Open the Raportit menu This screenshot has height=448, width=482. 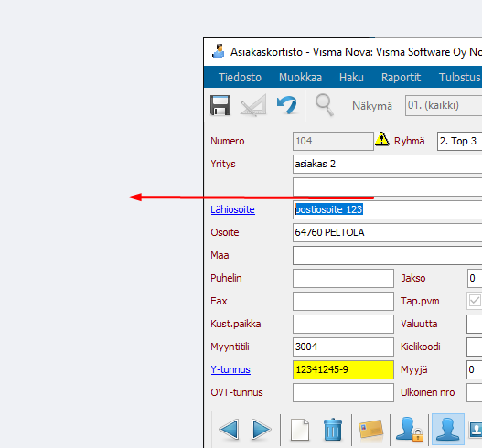click(401, 77)
